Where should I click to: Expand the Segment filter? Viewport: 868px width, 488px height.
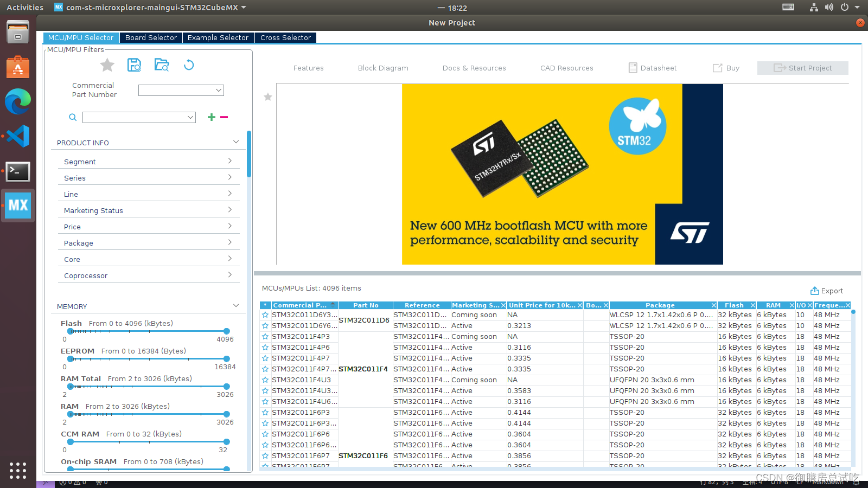point(149,160)
